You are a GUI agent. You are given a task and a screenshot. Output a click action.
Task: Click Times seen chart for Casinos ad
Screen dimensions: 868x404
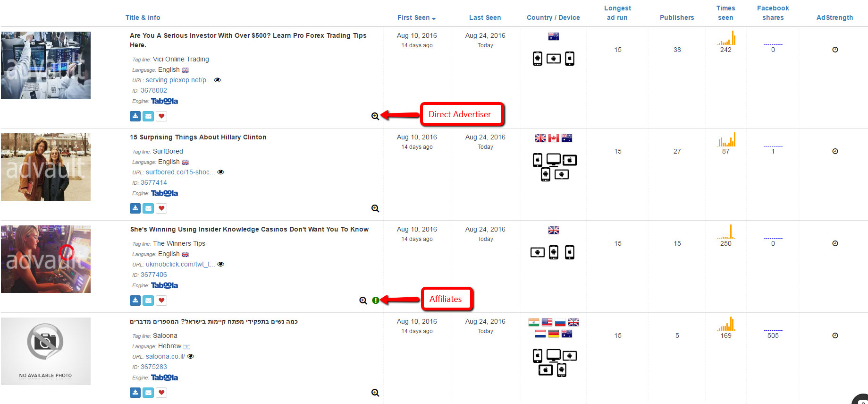[726, 232]
